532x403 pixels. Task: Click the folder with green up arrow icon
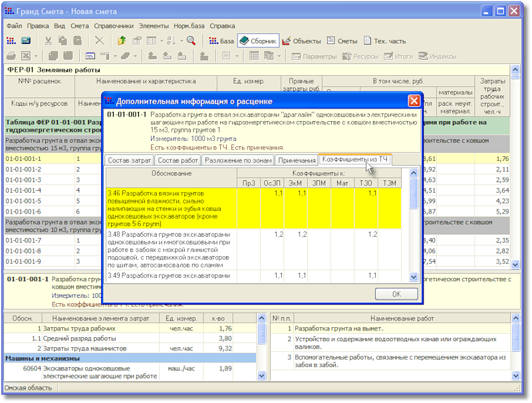click(122, 41)
